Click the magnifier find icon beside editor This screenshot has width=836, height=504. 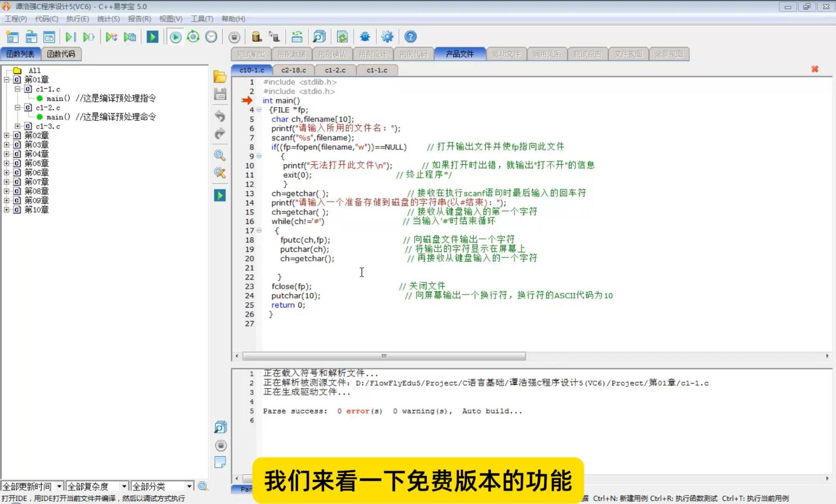pyautogui.click(x=220, y=155)
